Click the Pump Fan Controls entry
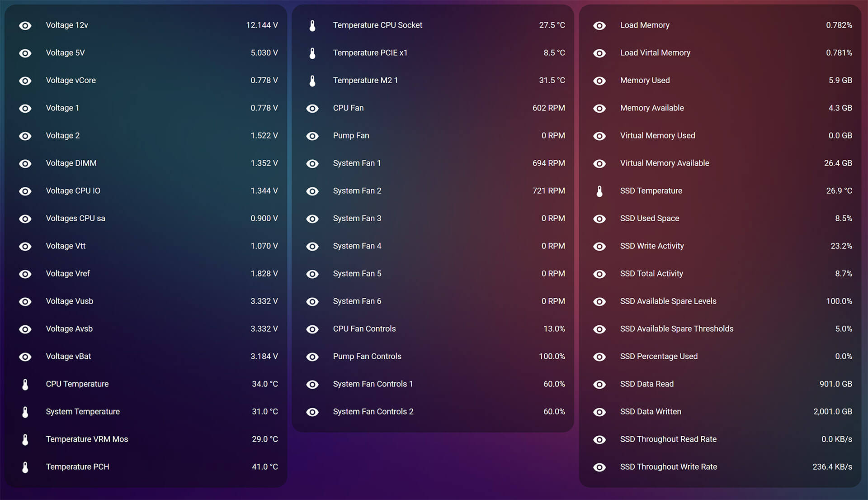This screenshot has height=500, width=868. [367, 357]
